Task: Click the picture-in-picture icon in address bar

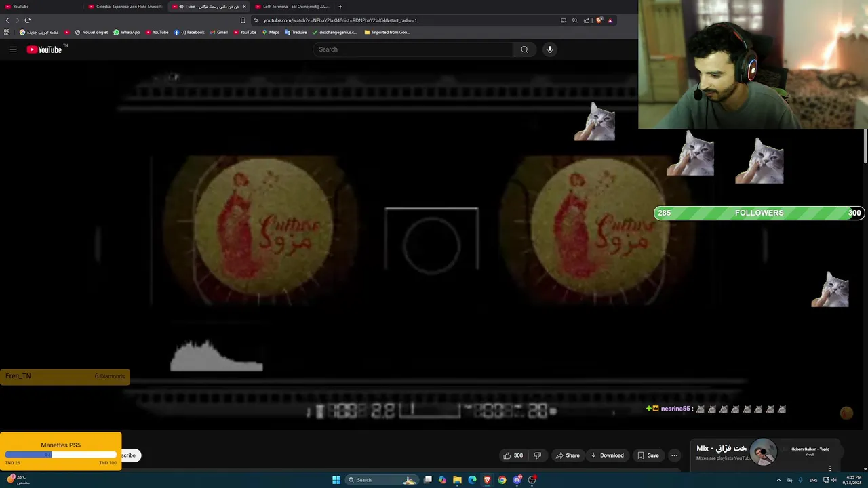Action: coord(564,20)
